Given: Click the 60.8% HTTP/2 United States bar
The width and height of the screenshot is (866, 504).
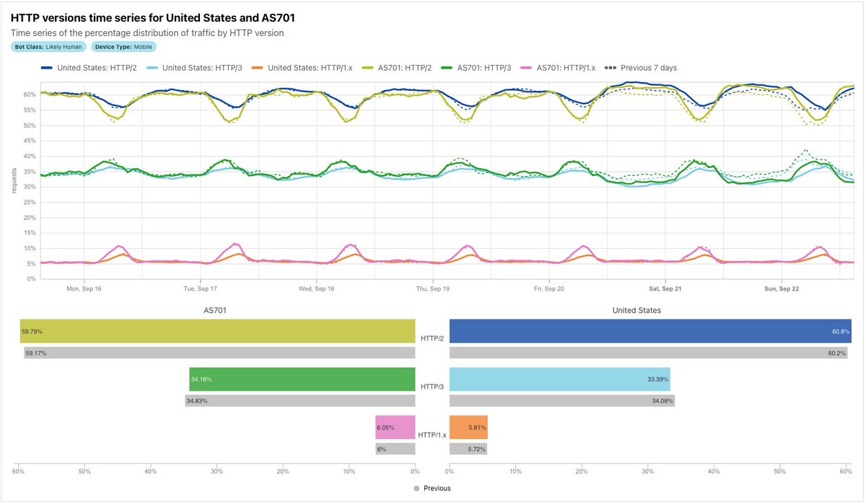Looking at the screenshot, I should pos(649,330).
